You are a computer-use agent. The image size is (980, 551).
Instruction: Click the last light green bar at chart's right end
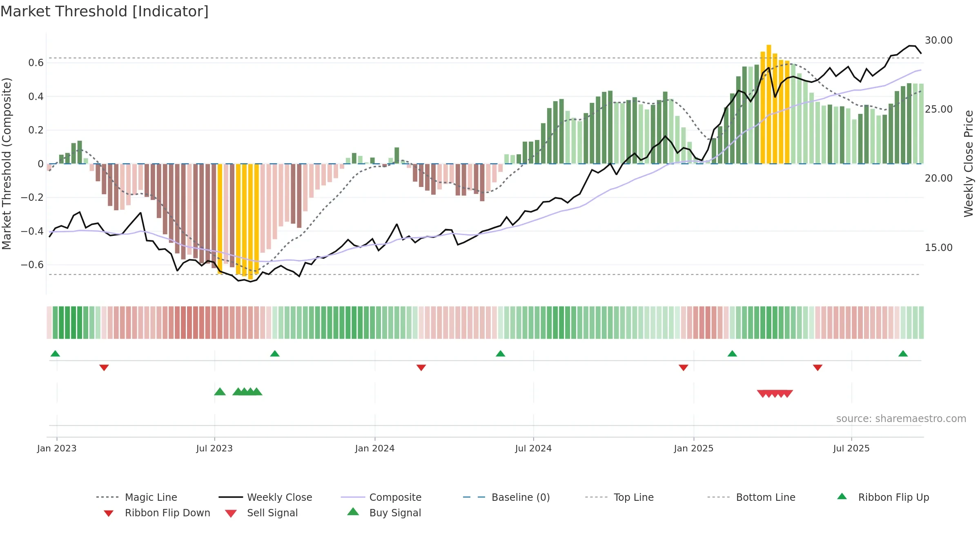pos(922,124)
